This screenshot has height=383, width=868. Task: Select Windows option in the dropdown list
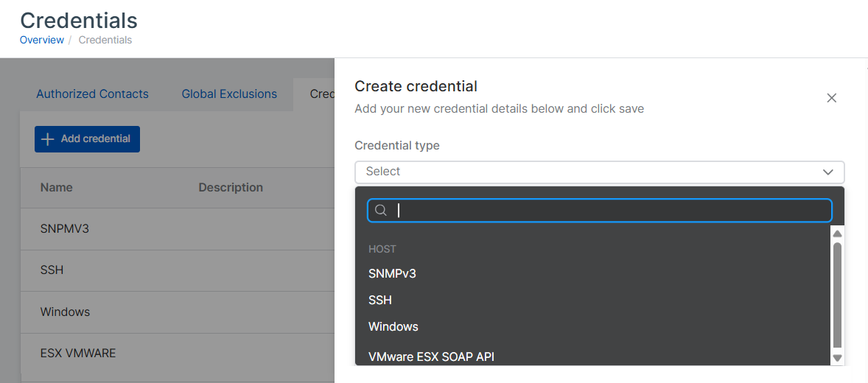click(393, 326)
